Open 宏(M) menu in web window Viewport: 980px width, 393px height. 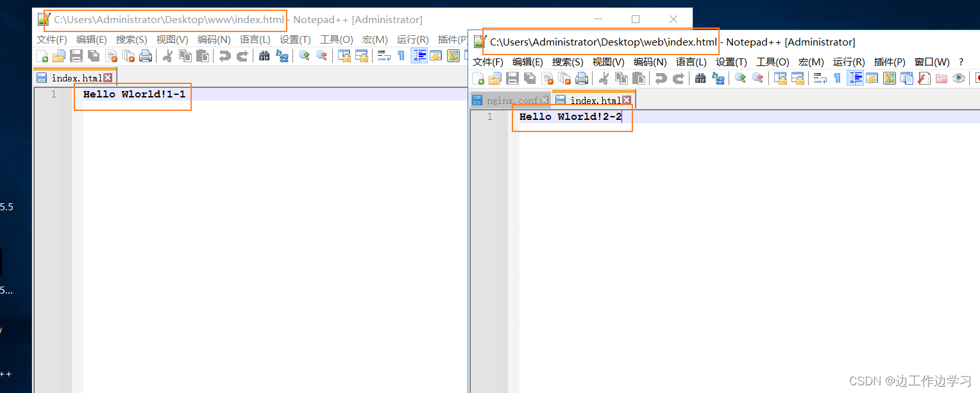pyautogui.click(x=811, y=62)
